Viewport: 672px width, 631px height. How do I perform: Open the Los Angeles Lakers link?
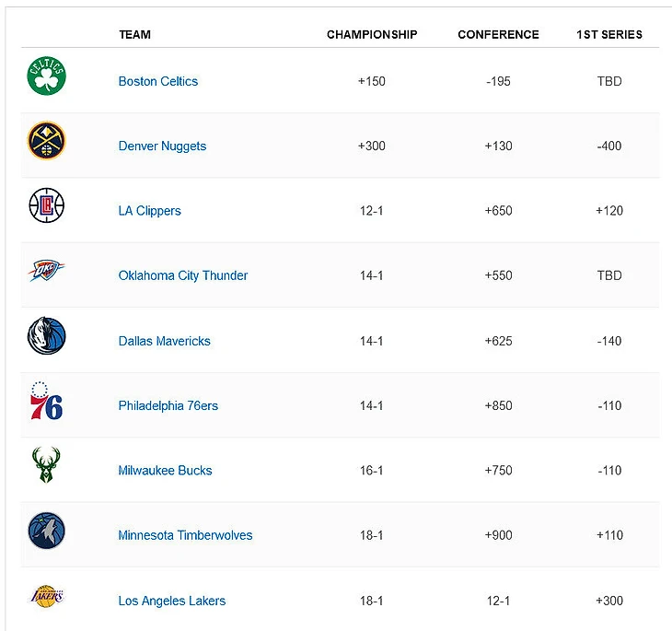tap(172, 601)
